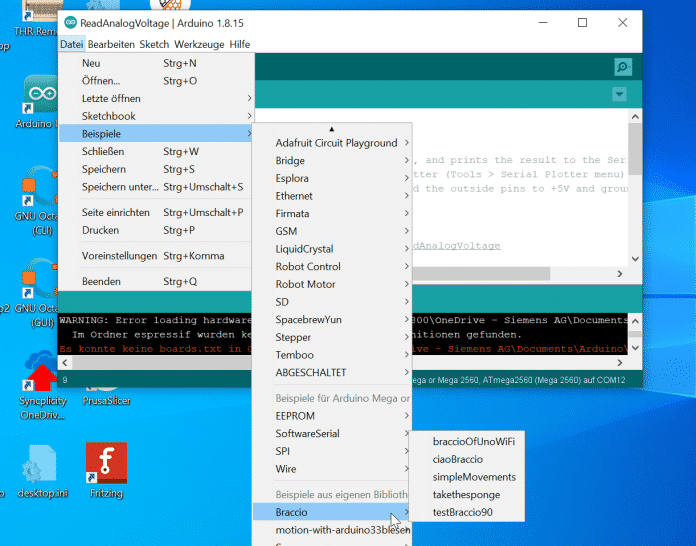Open the Fritzing desktop shortcut

(x=105, y=464)
